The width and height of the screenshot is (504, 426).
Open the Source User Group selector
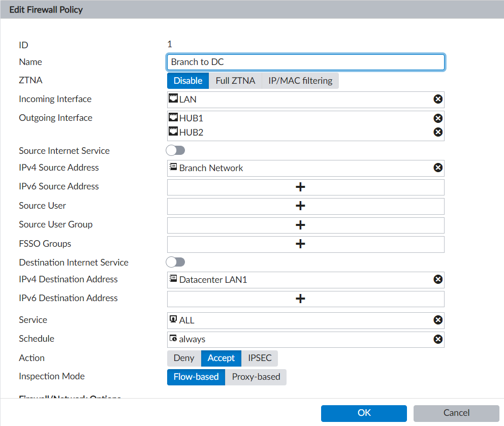[x=300, y=225]
